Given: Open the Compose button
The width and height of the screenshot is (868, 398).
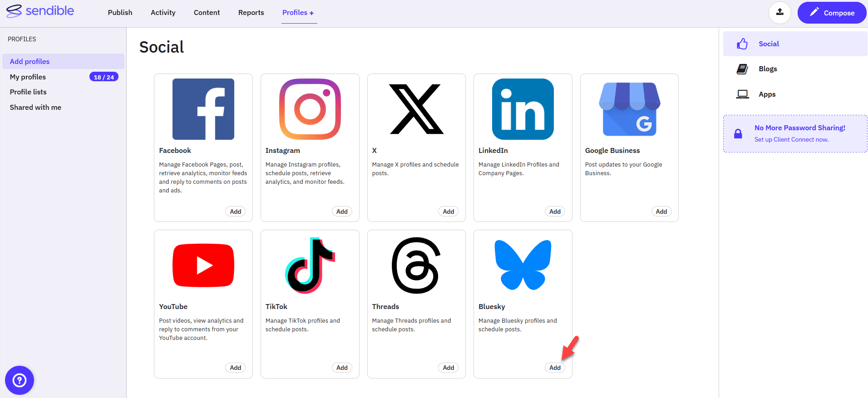Looking at the screenshot, I should pyautogui.click(x=832, y=13).
